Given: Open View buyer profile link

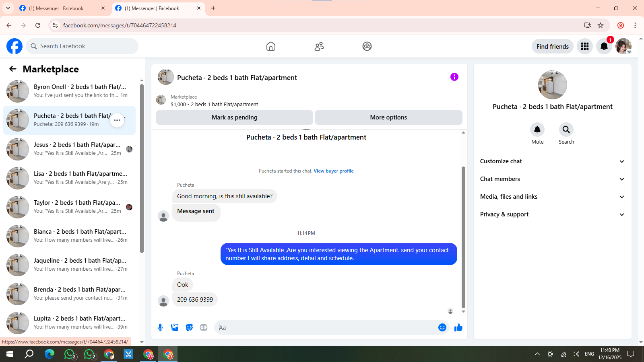Looking at the screenshot, I should (x=334, y=171).
